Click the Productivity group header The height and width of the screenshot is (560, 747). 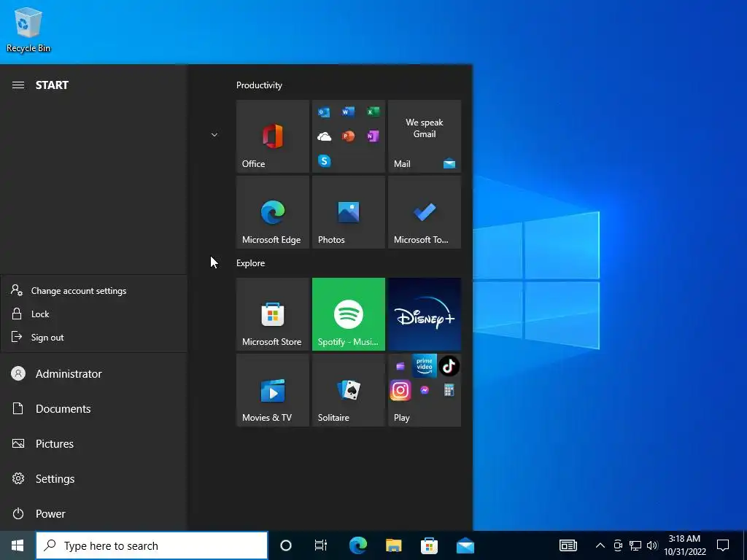click(259, 85)
